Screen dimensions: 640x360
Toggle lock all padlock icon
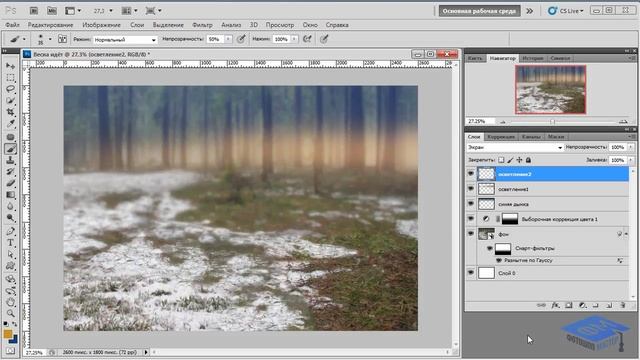tap(528, 160)
